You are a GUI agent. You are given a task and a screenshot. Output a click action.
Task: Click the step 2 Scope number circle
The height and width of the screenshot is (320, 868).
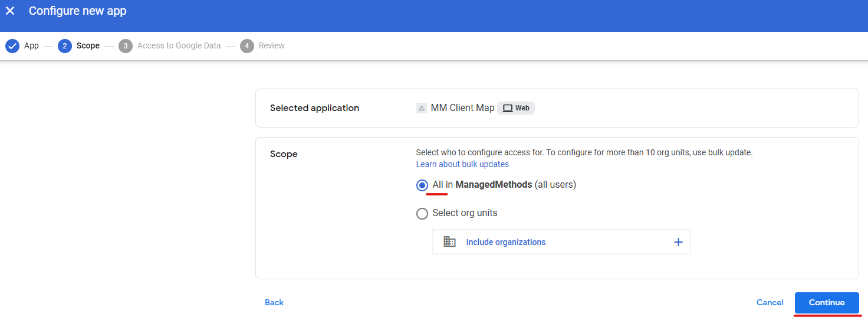pyautogui.click(x=65, y=46)
